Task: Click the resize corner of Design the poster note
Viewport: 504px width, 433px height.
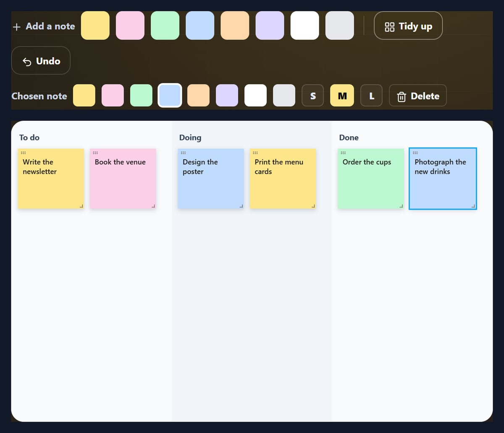Action: point(241,206)
